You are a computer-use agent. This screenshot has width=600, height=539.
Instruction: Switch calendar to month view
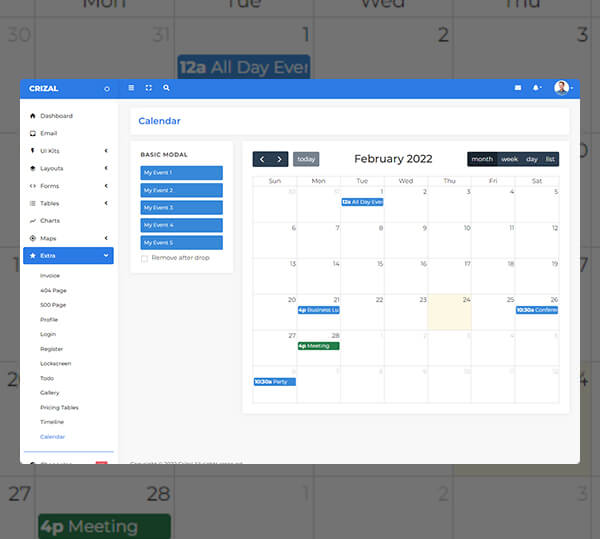482,159
